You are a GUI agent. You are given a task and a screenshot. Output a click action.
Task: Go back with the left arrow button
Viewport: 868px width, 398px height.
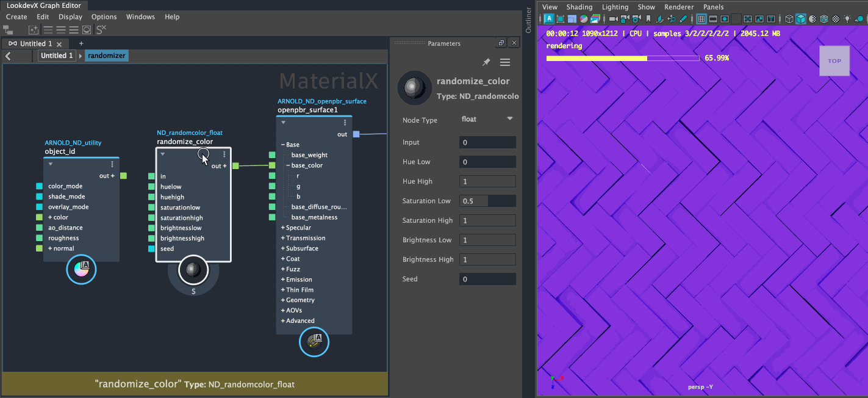(8, 56)
